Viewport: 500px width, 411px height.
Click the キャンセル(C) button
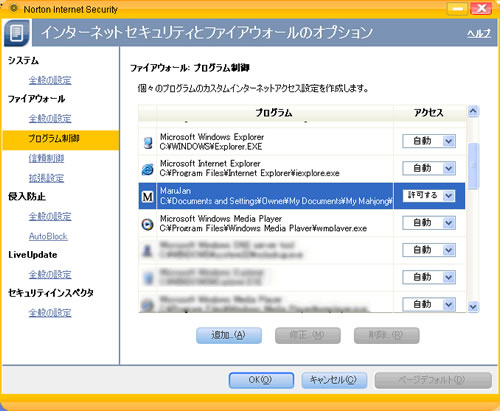point(334,380)
